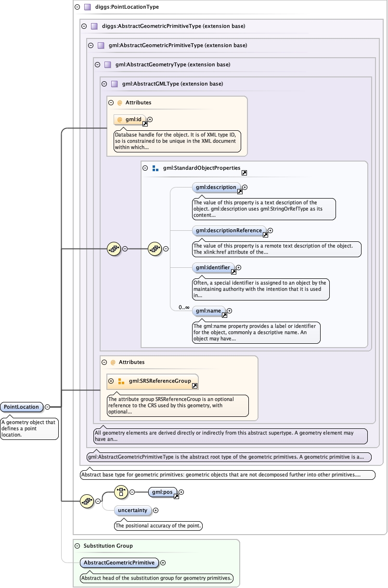388x588 pixels.
Task: Click the group icon beside gml:StandardObjectProperties
Action: coord(155,168)
